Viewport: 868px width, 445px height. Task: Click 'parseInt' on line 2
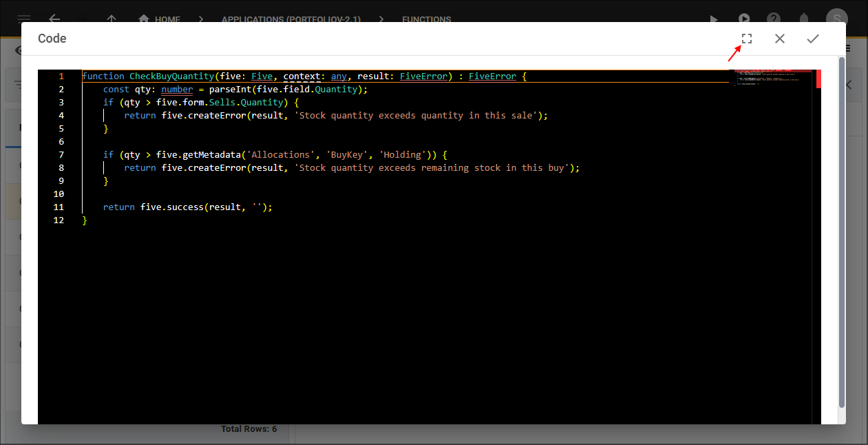click(230, 90)
